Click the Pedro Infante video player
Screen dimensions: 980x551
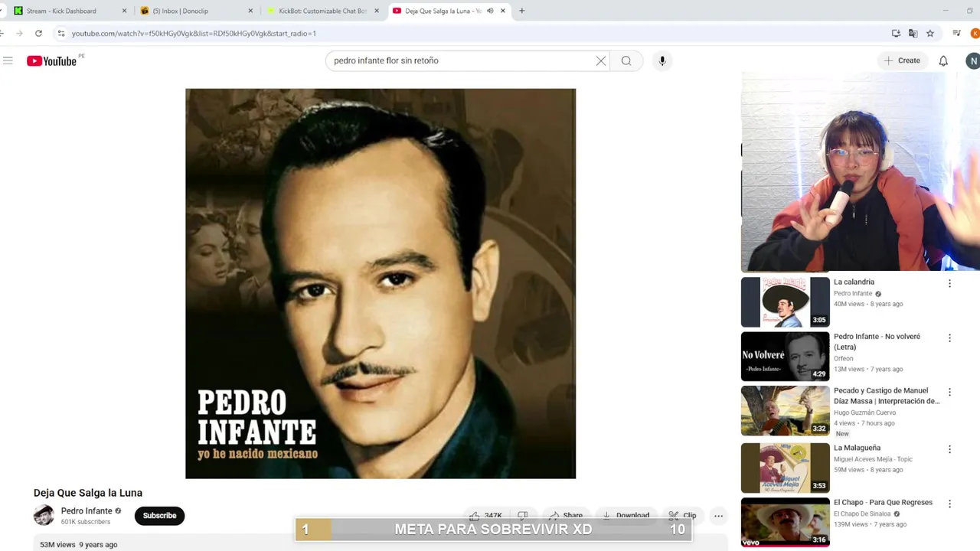(381, 283)
